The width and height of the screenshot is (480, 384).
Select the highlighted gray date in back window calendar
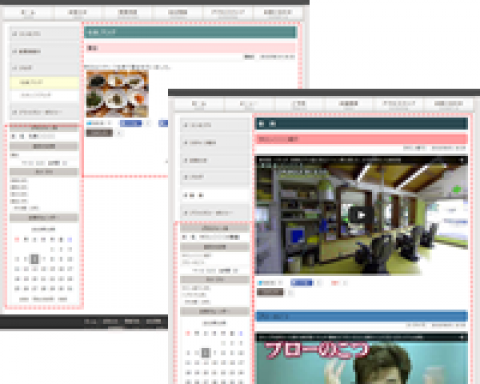click(x=35, y=259)
